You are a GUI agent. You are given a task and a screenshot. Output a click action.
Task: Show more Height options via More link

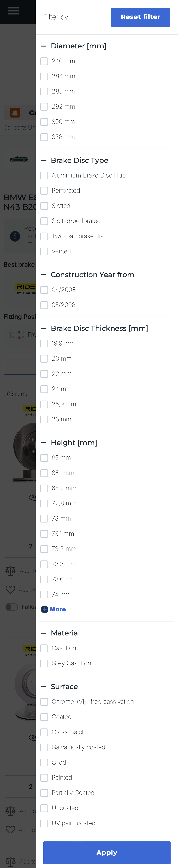click(x=58, y=609)
